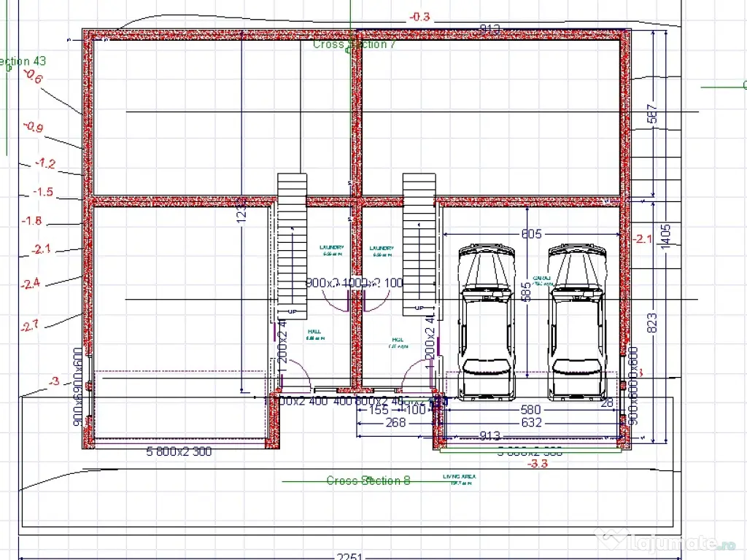Select the HALL room label

pyautogui.click(x=314, y=331)
